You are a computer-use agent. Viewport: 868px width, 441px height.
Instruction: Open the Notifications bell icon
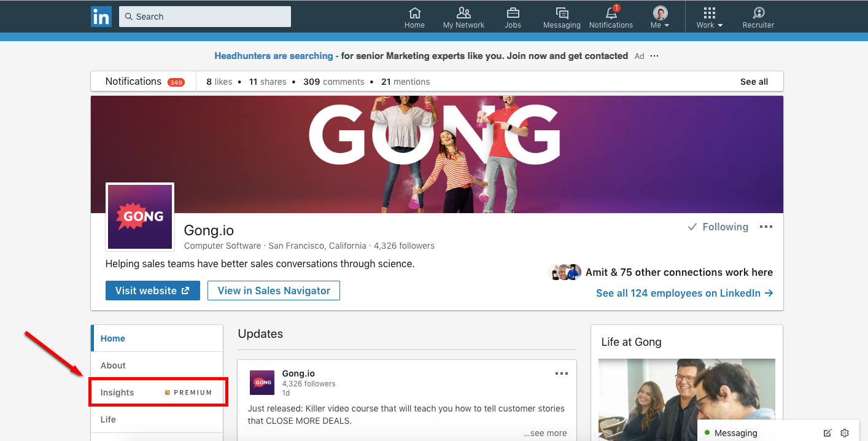click(611, 17)
